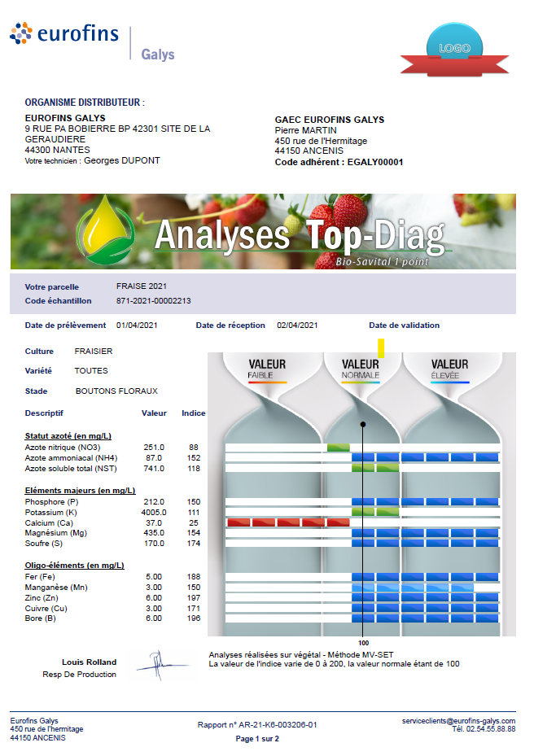This screenshot has height=756, width=534.
Task: Click the yellow-green droplet Top-Diag icon
Action: pos(106,230)
